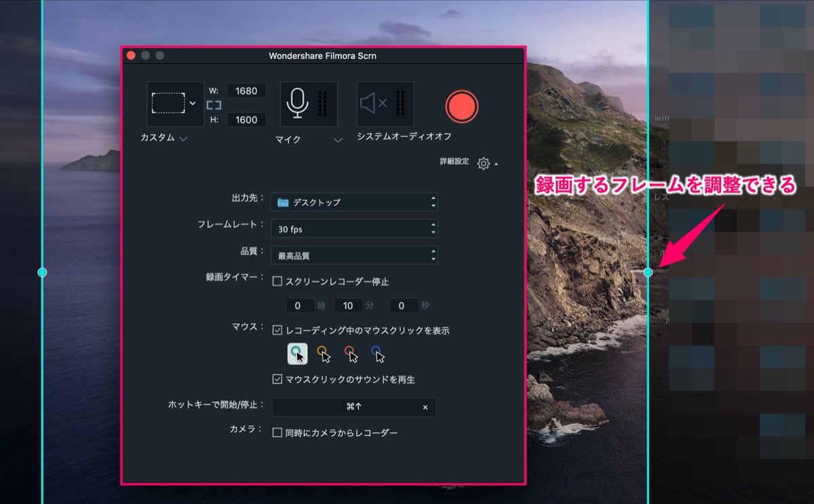This screenshot has width=814, height=504.
Task: Open the 最高品質 quality dropdown
Action: pyautogui.click(x=354, y=256)
